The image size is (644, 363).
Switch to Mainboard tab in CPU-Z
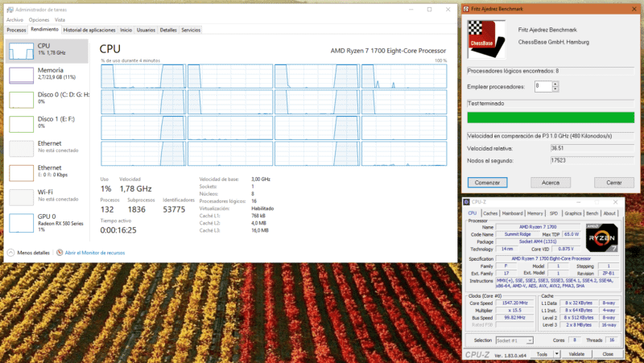tap(512, 213)
